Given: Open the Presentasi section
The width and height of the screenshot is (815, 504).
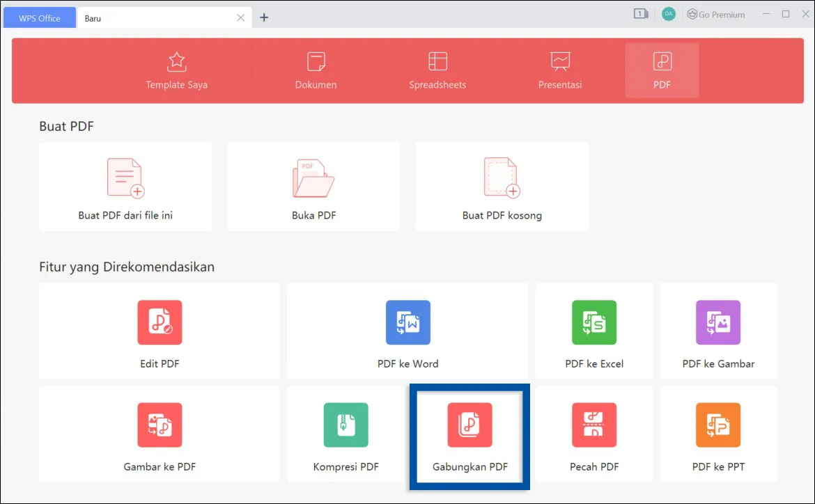Looking at the screenshot, I should 560,70.
